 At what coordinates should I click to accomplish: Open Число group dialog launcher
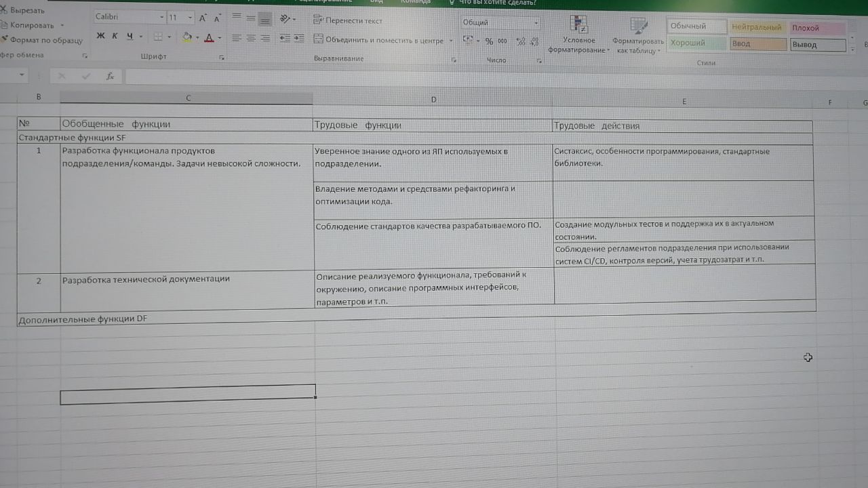tap(539, 61)
